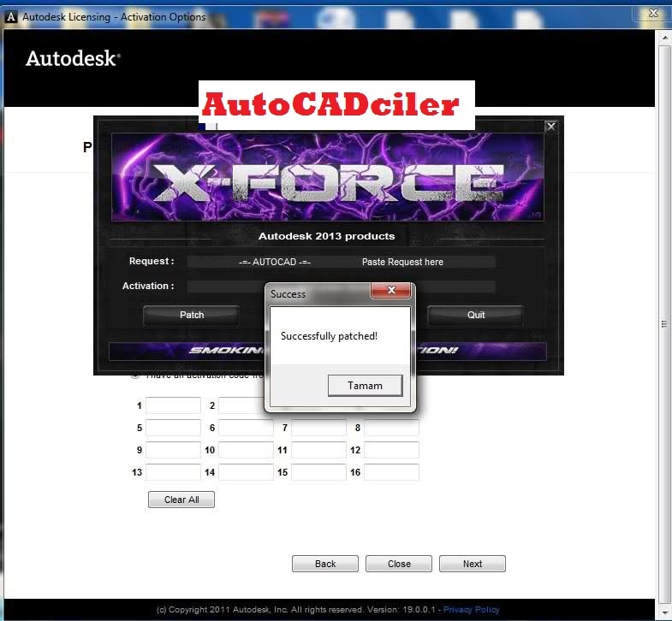Close the Autodesk Licensing window
The image size is (672, 621).
coord(652,14)
